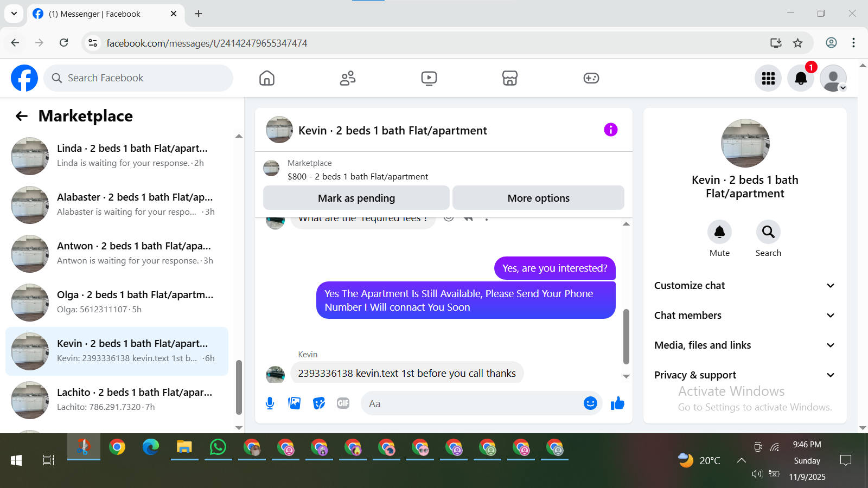The height and width of the screenshot is (488, 868).
Task: Open Olga's conversation
Action: coord(117,303)
